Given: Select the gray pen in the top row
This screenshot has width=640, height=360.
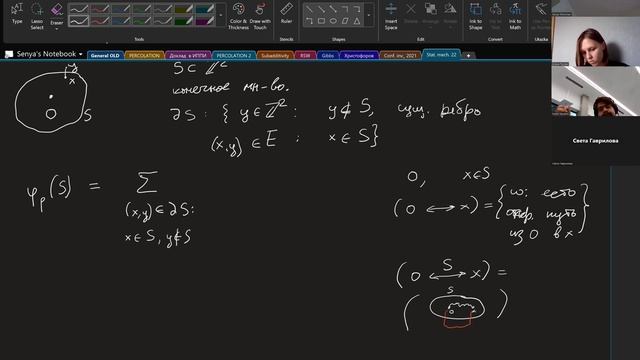Looking at the screenshot, I should click(x=162, y=9).
